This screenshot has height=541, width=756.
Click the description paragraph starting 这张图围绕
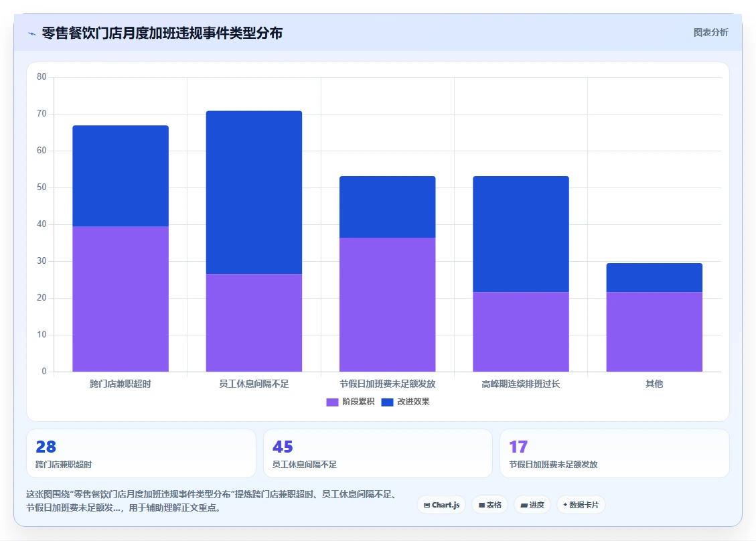212,501
